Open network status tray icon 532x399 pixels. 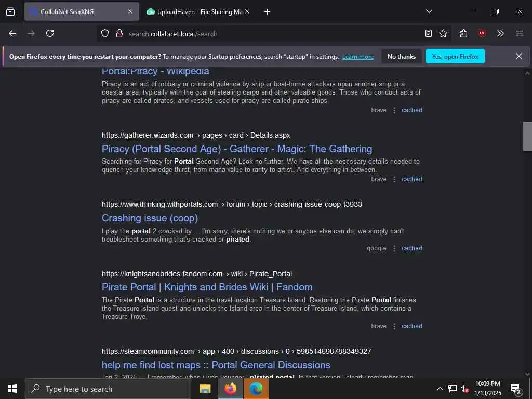coord(453,389)
